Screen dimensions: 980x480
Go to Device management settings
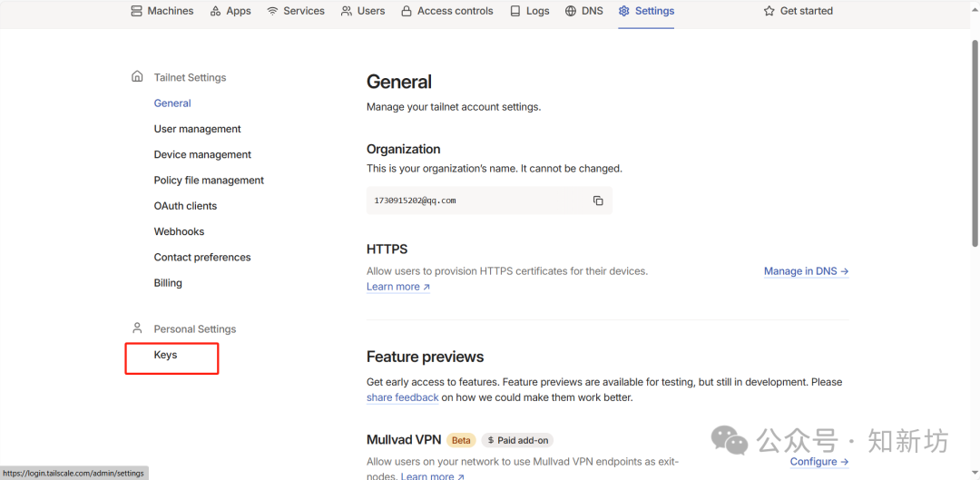202,154
